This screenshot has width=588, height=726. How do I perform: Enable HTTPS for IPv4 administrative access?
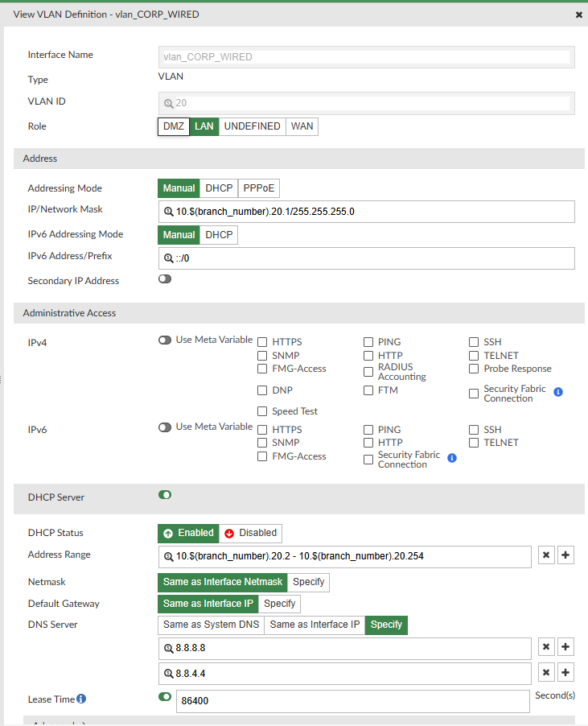tap(262, 342)
